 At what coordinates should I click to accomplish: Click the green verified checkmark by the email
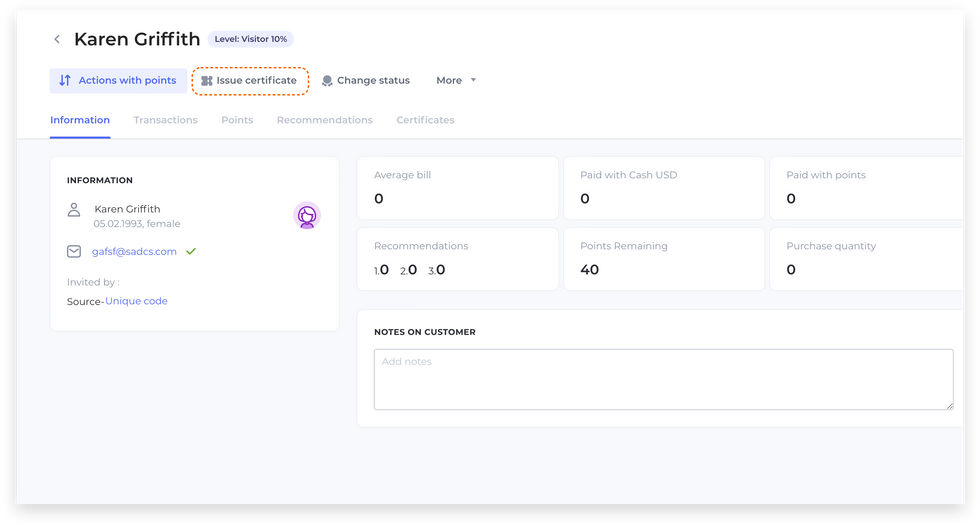(191, 251)
